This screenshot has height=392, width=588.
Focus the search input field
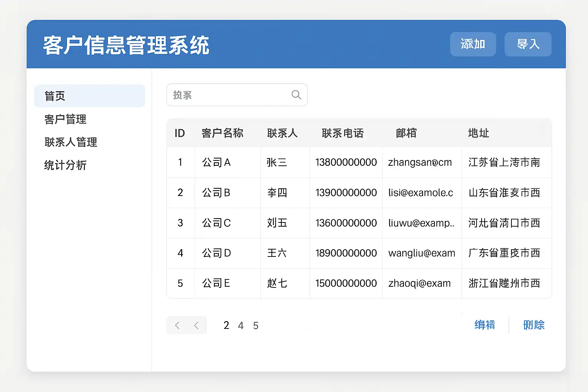[x=230, y=95]
